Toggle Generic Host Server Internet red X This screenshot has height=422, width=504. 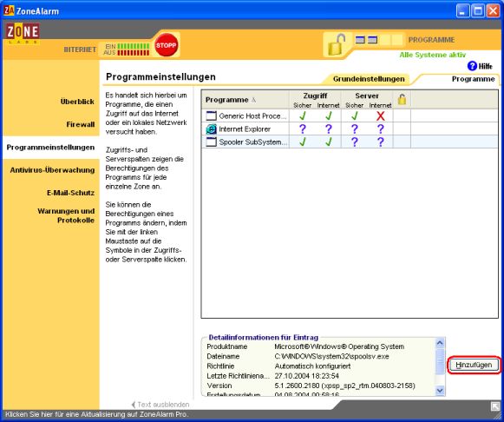[x=380, y=115]
